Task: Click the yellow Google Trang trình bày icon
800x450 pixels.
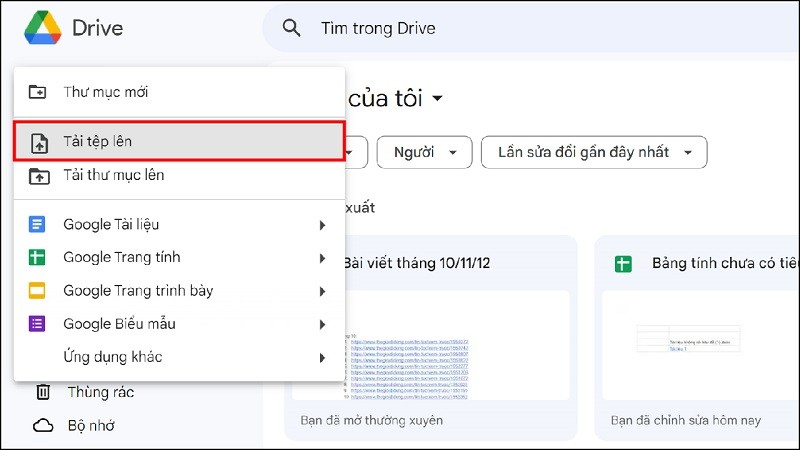Action: pyautogui.click(x=37, y=290)
